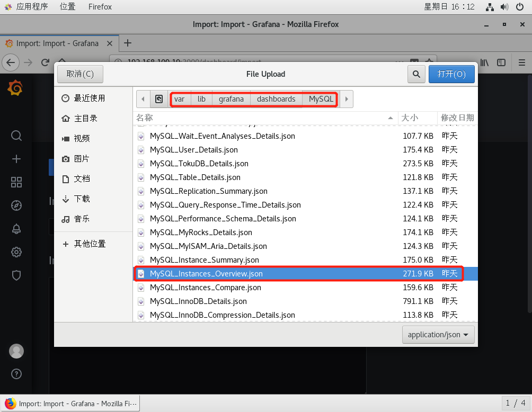Open Grafana server admin shield icon
The image size is (532, 412).
[16, 275]
